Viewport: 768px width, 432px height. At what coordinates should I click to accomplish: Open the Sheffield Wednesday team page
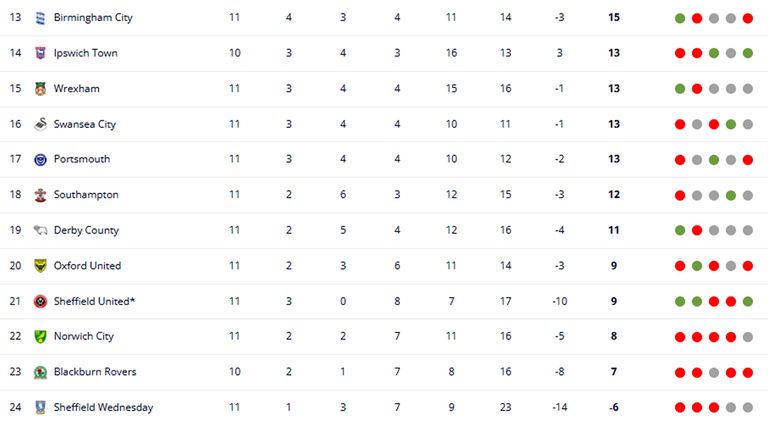pos(103,407)
